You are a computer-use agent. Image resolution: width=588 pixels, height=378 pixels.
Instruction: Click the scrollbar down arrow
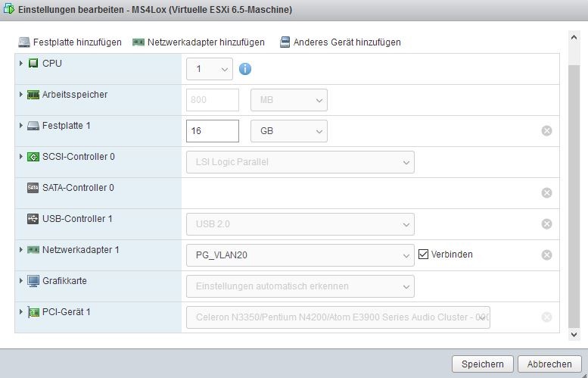(x=574, y=334)
